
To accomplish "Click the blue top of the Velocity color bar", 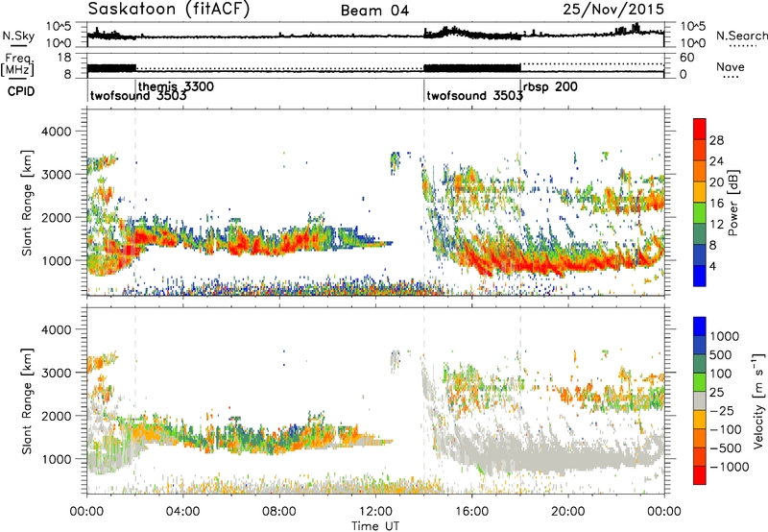I will tap(700, 326).
